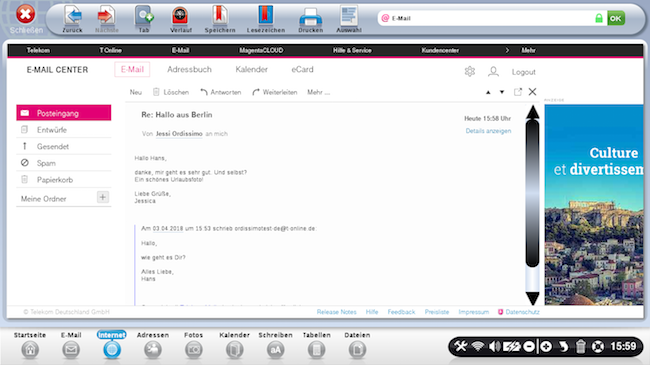The width and height of the screenshot is (650, 365).
Task: Open Release Notes footer link
Action: pyautogui.click(x=337, y=312)
